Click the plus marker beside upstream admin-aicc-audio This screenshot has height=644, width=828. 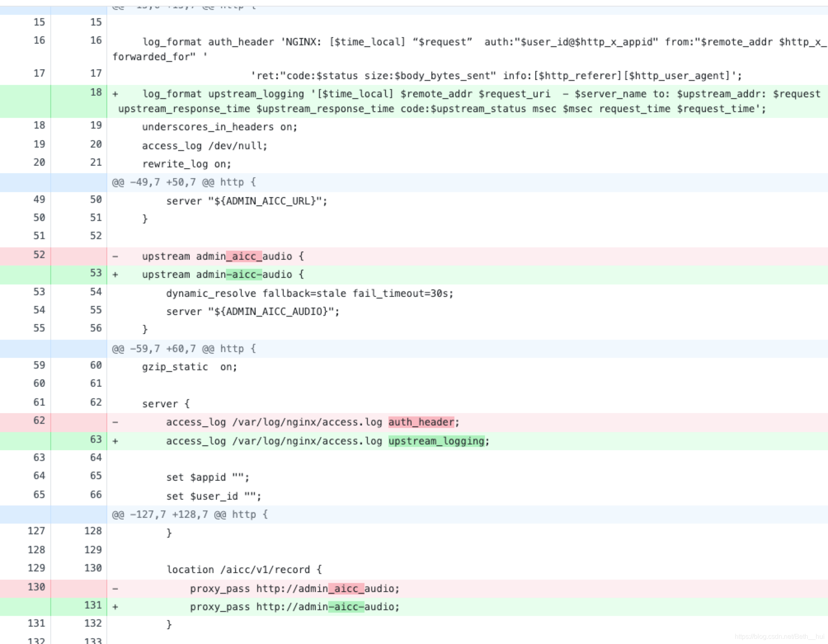(115, 275)
